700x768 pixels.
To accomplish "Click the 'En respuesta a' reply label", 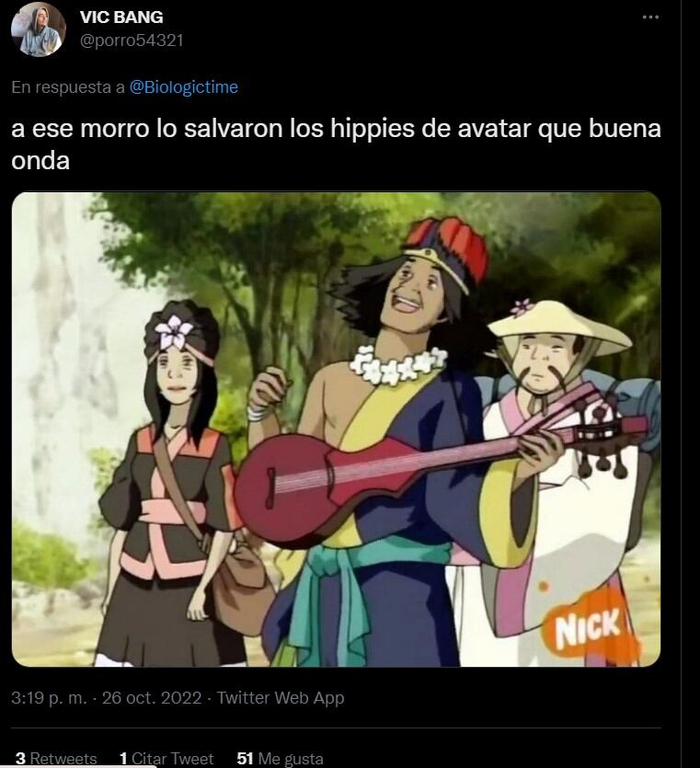I will coord(68,87).
